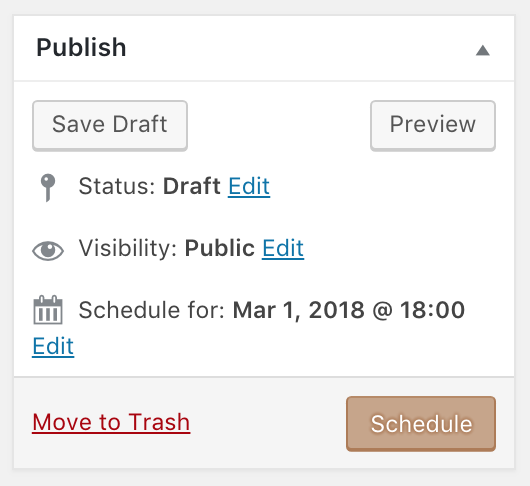Click the Save Draft button
This screenshot has height=486, width=530.
coord(110,125)
